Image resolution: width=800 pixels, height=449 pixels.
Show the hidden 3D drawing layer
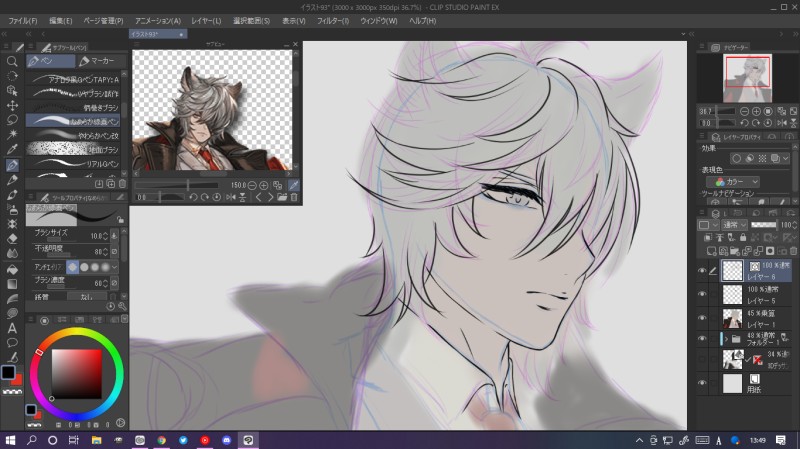[703, 359]
